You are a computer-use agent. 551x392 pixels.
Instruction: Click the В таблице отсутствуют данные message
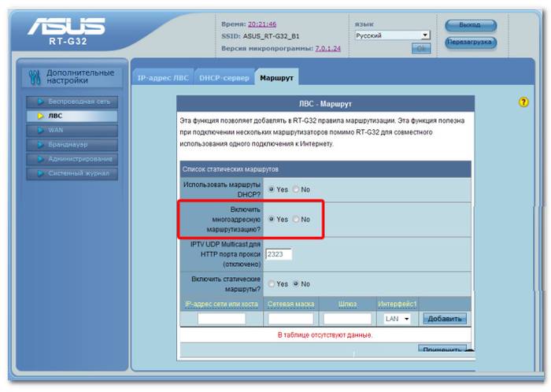point(325,335)
